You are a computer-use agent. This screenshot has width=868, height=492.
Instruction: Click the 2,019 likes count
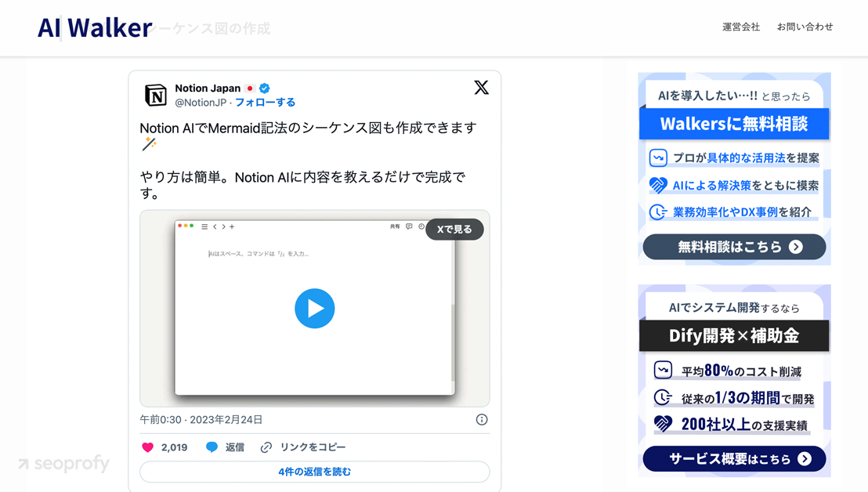click(x=175, y=447)
